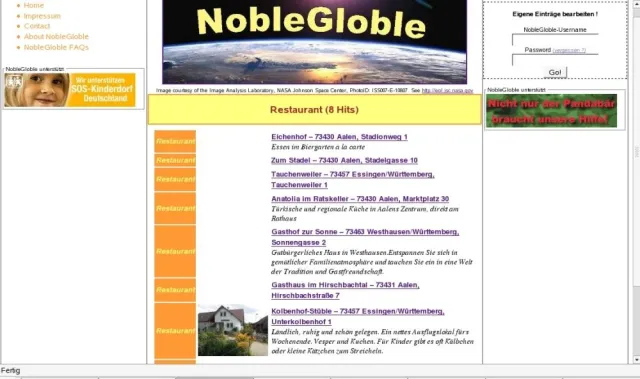Image resolution: width=640 pixels, height=379 pixels.
Task: Click the 'Gutbürgerliches Haus in Westhausen' description
Action: click(x=372, y=262)
